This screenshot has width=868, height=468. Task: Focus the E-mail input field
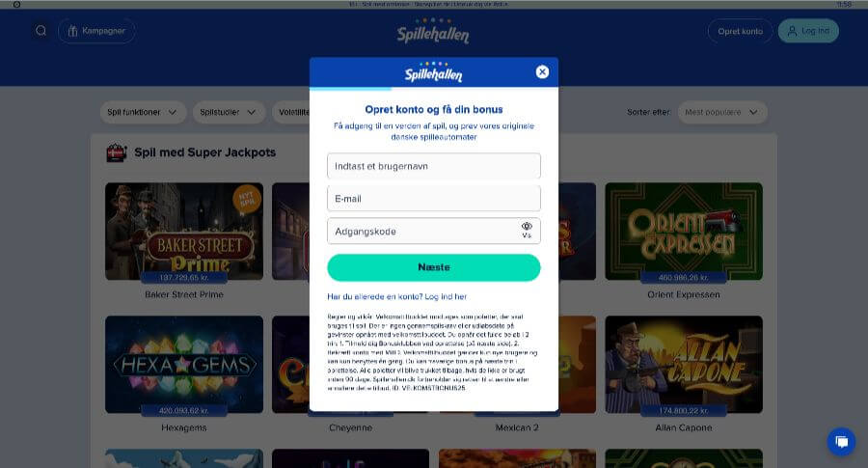tap(433, 199)
